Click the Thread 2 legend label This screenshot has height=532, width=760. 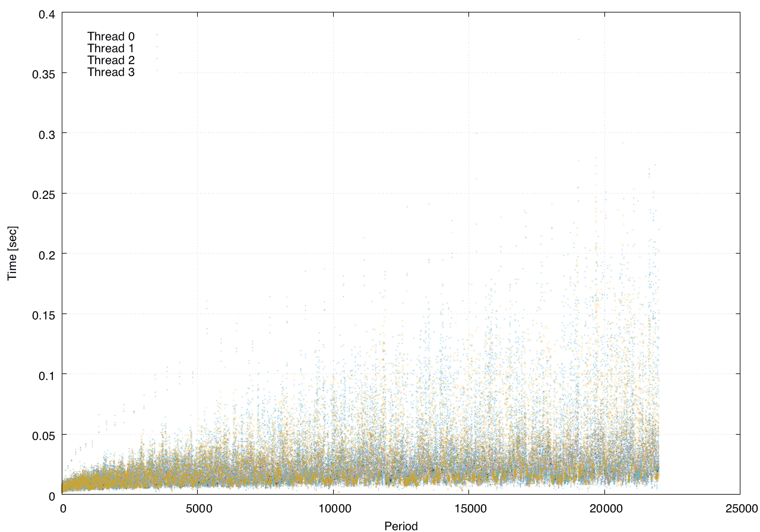tap(111, 61)
